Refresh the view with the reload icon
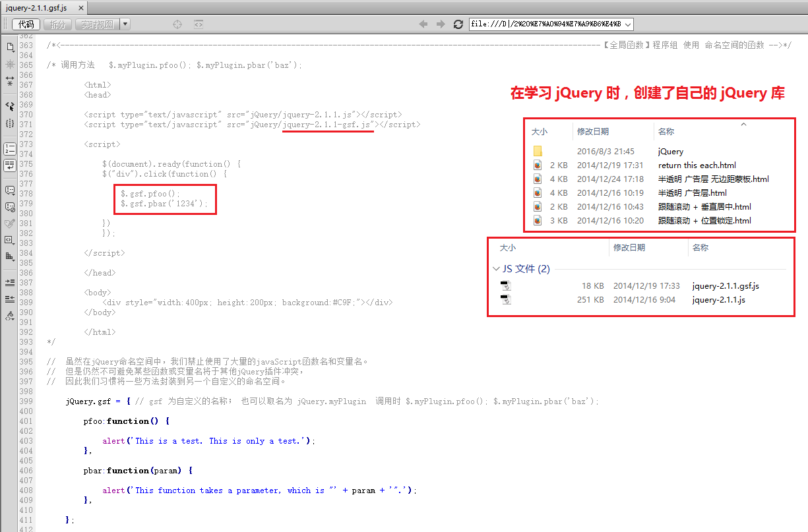This screenshot has width=808, height=532. click(x=458, y=24)
